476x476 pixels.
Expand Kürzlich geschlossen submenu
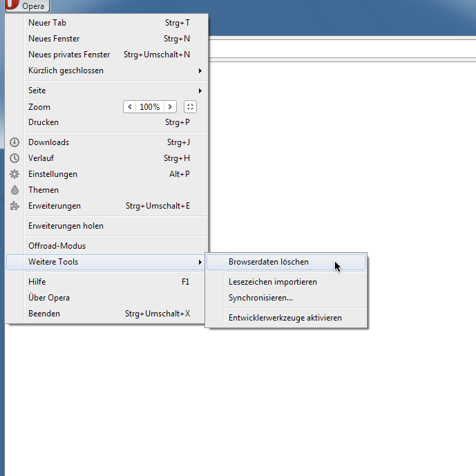pos(107,70)
